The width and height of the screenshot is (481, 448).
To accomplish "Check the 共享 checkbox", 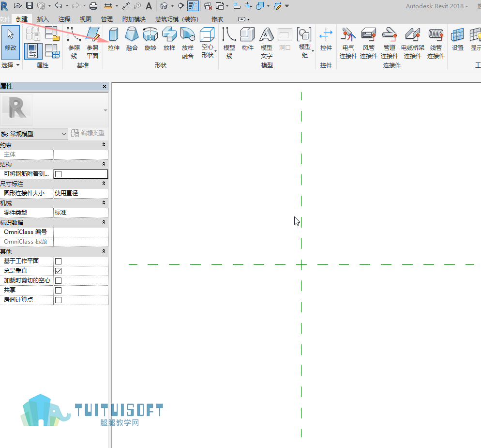I will (x=58, y=290).
